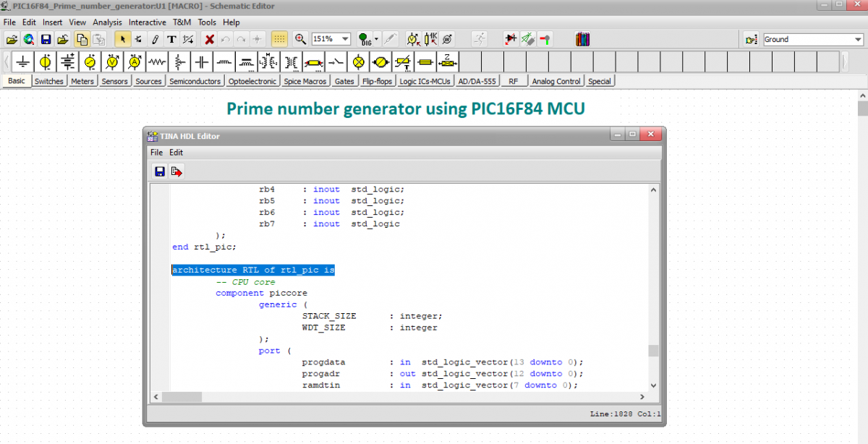Screen dimensions: 868x444
Task: Click the HDL Editor horizontal scrollbar right arrow
Action: (642, 397)
